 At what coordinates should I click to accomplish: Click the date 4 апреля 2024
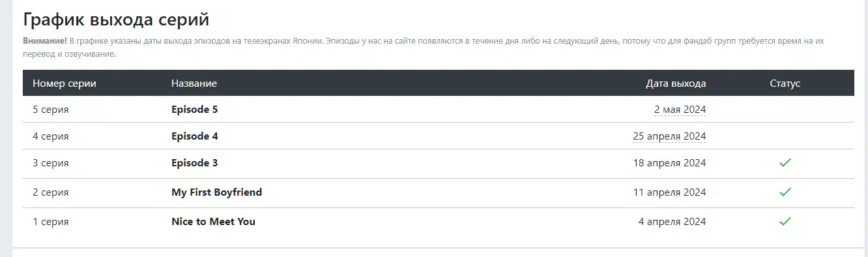[672, 222]
